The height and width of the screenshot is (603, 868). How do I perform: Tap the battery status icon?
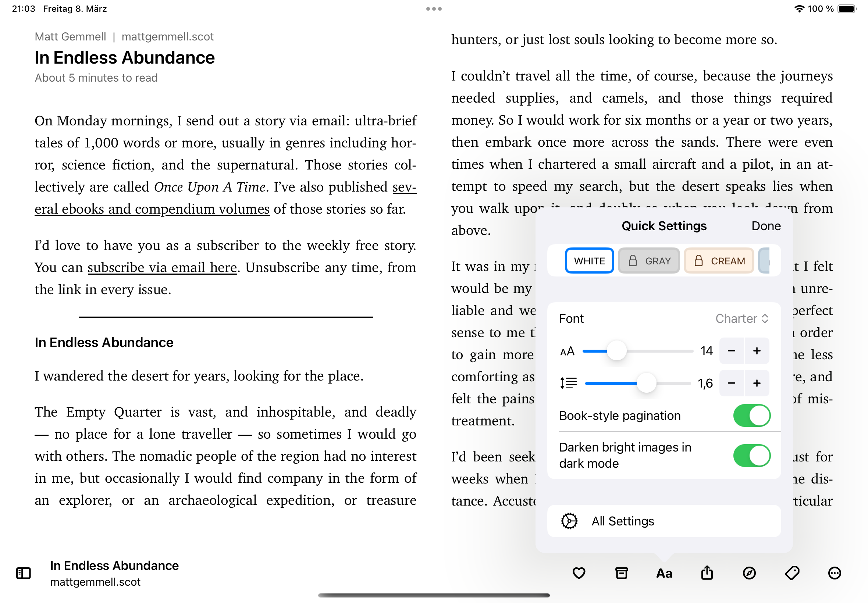847,9
